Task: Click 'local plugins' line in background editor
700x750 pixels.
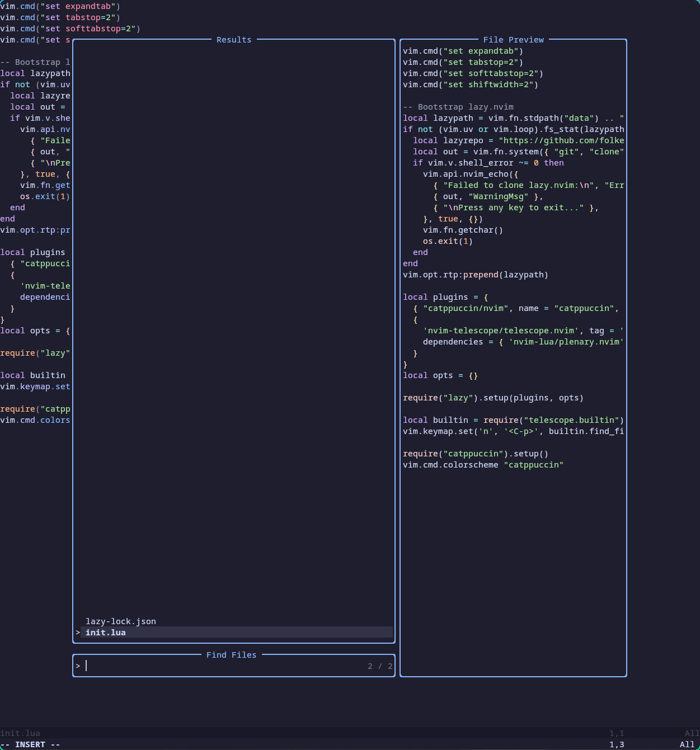Action: pos(33,252)
